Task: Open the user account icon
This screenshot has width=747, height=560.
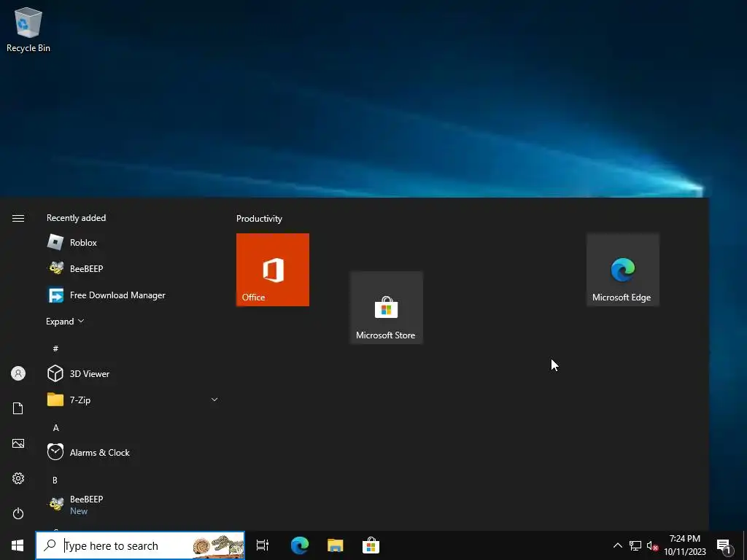Action: coord(18,373)
